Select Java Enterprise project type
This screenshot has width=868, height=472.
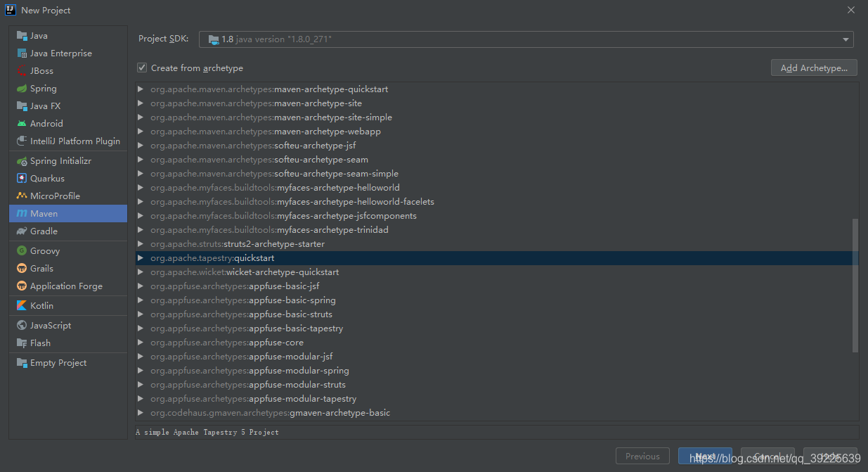pyautogui.click(x=68, y=53)
